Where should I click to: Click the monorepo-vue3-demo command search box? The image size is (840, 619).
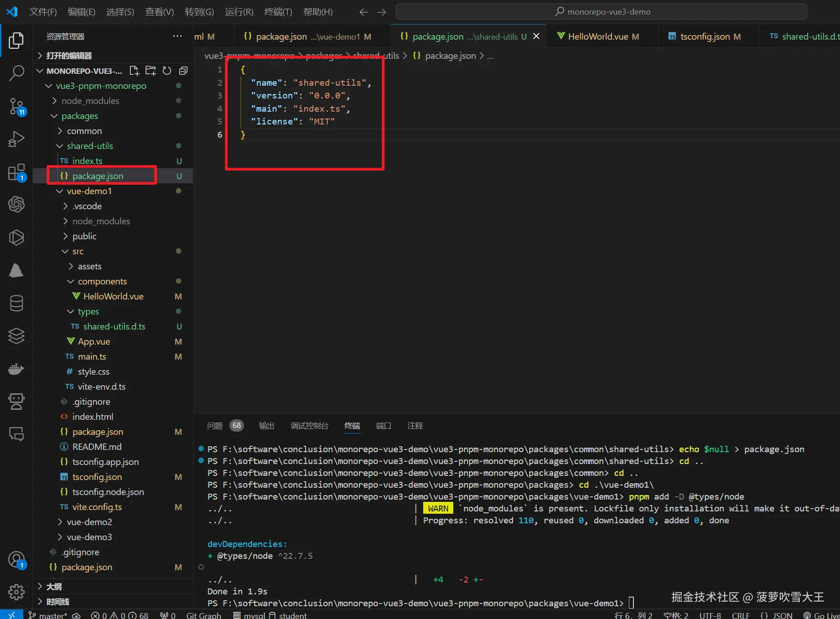[601, 12]
